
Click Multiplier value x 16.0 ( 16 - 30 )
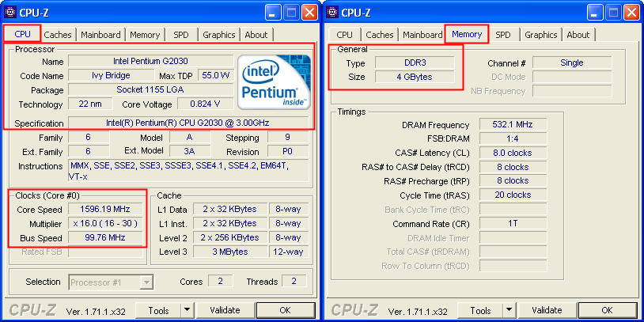pyautogui.click(x=105, y=223)
